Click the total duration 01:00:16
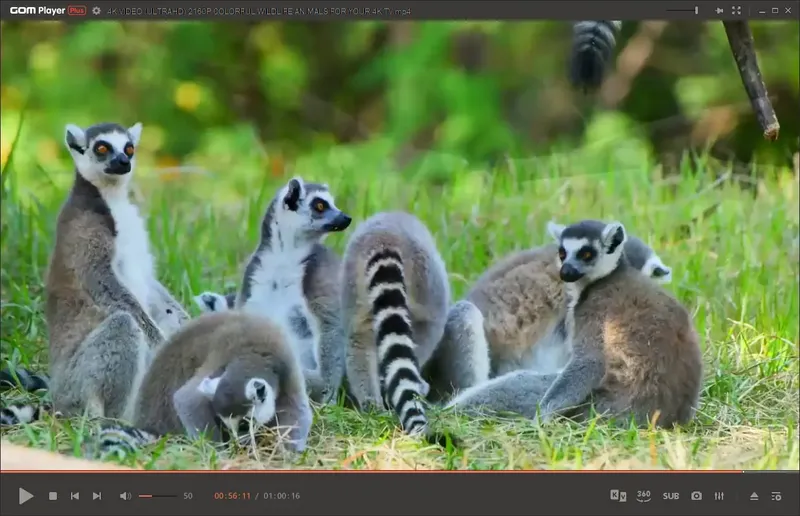Screen dimensions: 800x516 point(282,496)
